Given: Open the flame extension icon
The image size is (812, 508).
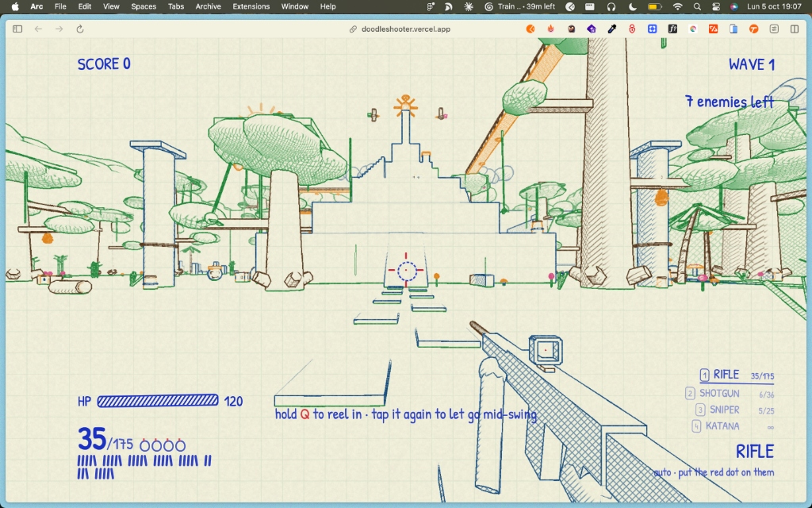Looking at the screenshot, I should 550,29.
